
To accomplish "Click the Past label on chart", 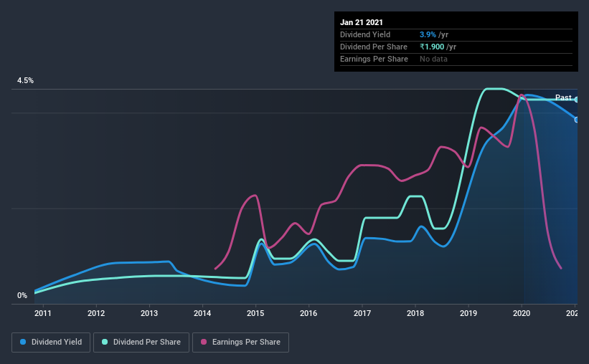I will click(x=563, y=97).
